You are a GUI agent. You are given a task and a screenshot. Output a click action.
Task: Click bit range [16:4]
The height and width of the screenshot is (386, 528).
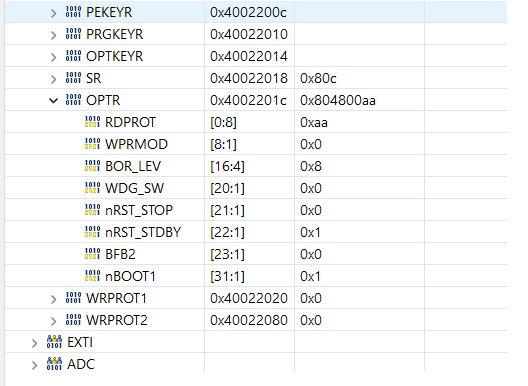point(228,166)
